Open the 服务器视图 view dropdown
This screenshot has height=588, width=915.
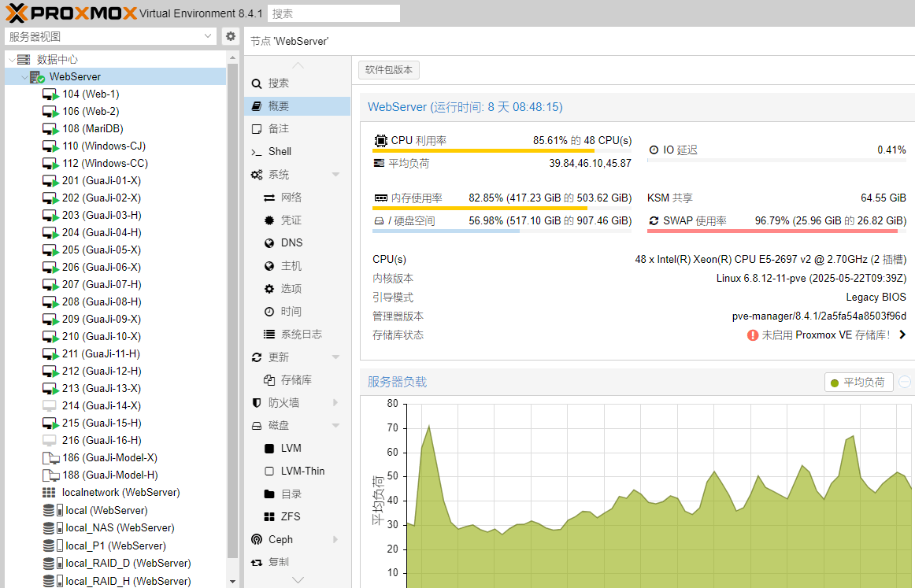(208, 36)
